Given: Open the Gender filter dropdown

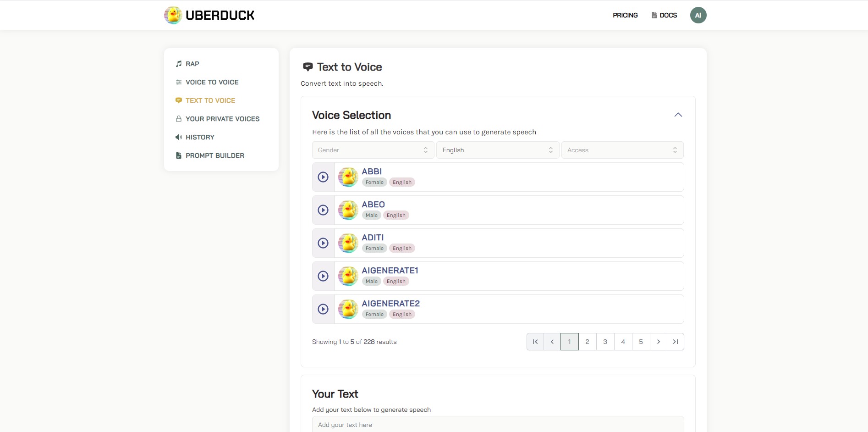Looking at the screenshot, I should (x=373, y=150).
